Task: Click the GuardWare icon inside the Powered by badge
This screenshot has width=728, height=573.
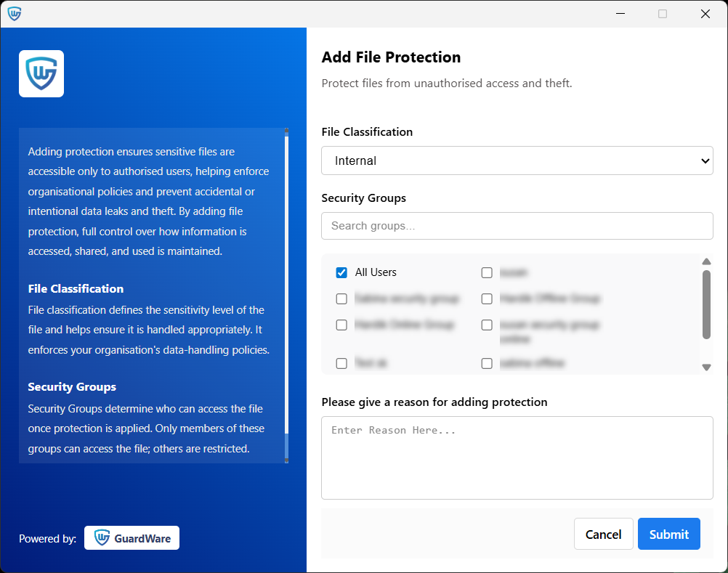Action: (102, 537)
